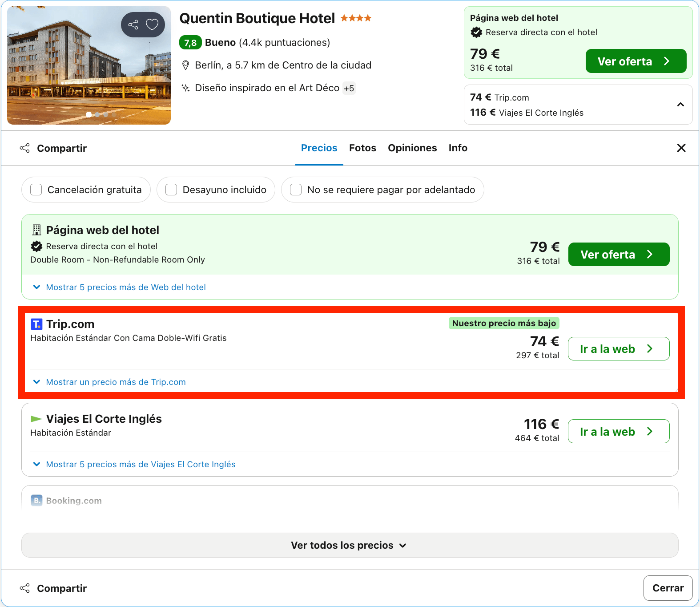Click Ver oferta in Página web del hotel row
This screenshot has width=700, height=607.
click(x=619, y=255)
